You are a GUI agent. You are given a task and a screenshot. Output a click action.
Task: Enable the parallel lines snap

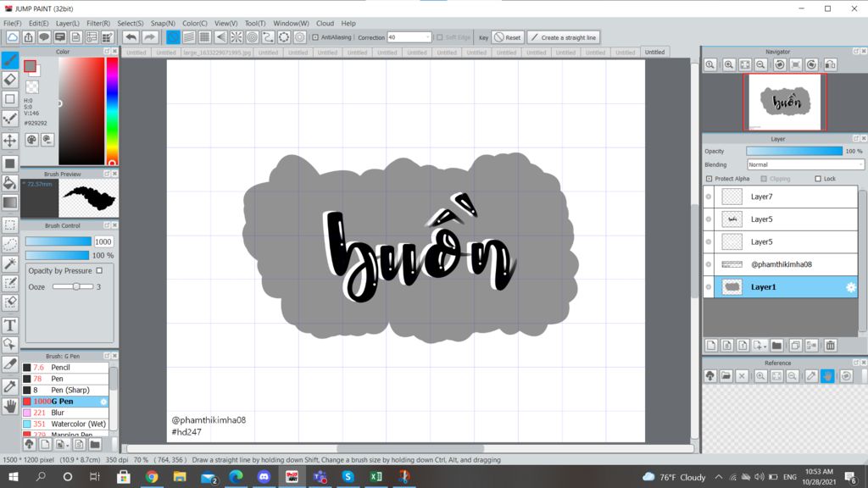(189, 37)
